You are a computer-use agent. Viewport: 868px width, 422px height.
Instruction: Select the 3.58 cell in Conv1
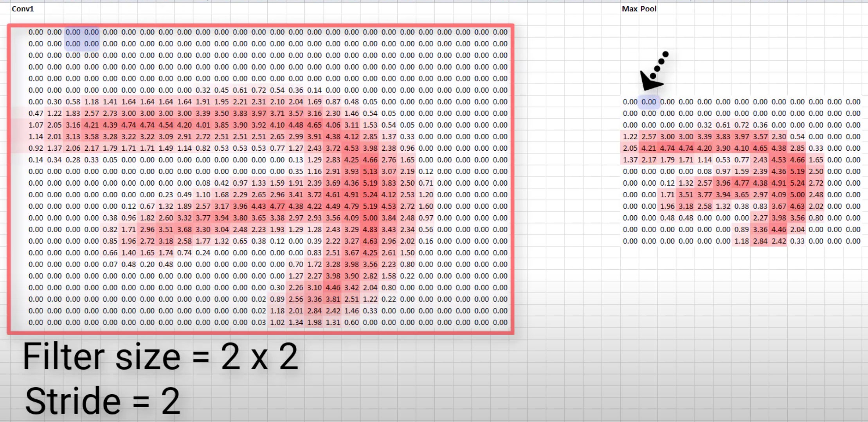[x=91, y=137]
